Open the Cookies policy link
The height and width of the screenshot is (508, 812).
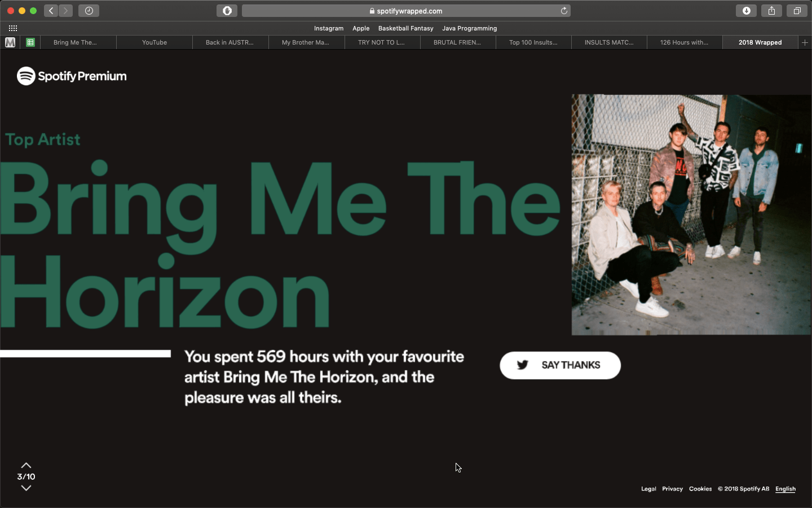point(700,489)
